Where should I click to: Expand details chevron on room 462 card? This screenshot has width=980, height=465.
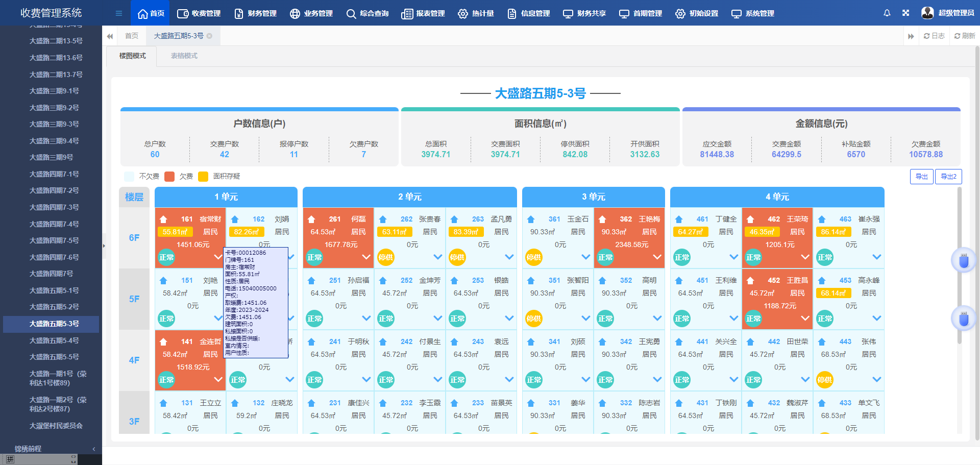coord(805,257)
